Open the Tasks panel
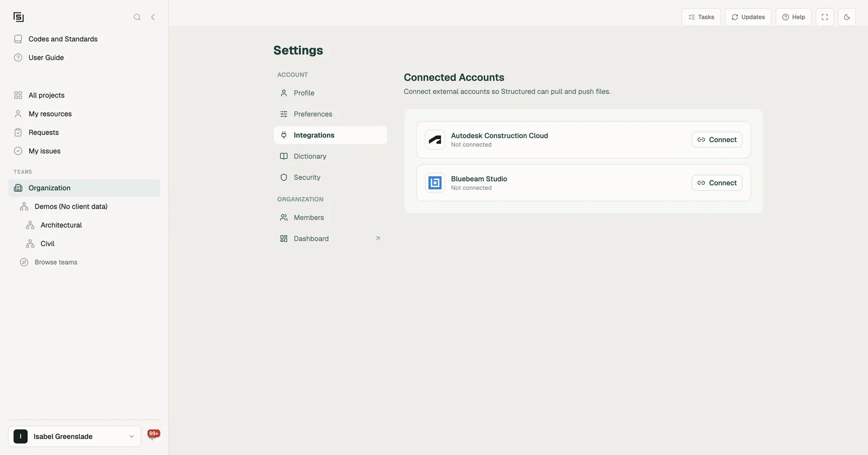This screenshot has width=868, height=455. [x=701, y=17]
